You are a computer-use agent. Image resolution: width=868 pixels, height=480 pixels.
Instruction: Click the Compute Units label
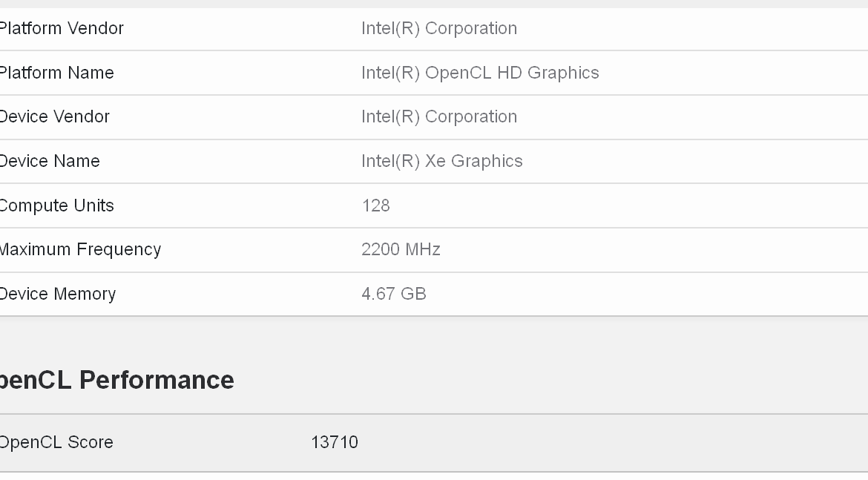tap(56, 206)
